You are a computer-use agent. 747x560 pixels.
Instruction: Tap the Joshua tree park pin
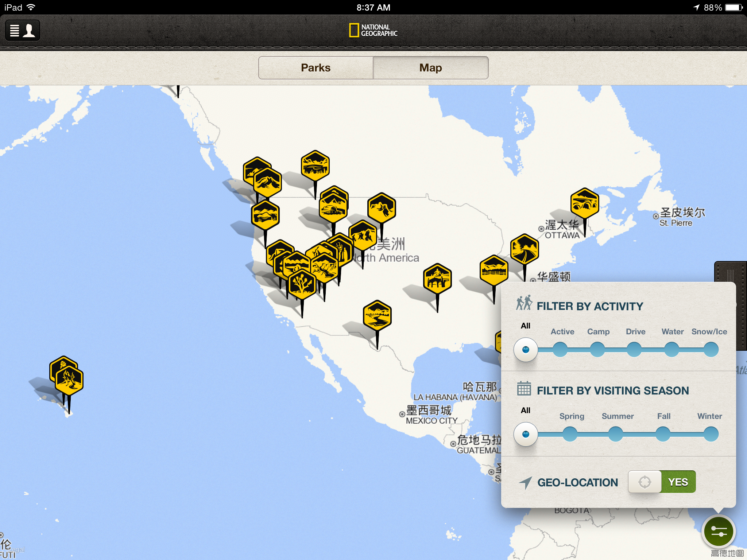click(x=302, y=284)
